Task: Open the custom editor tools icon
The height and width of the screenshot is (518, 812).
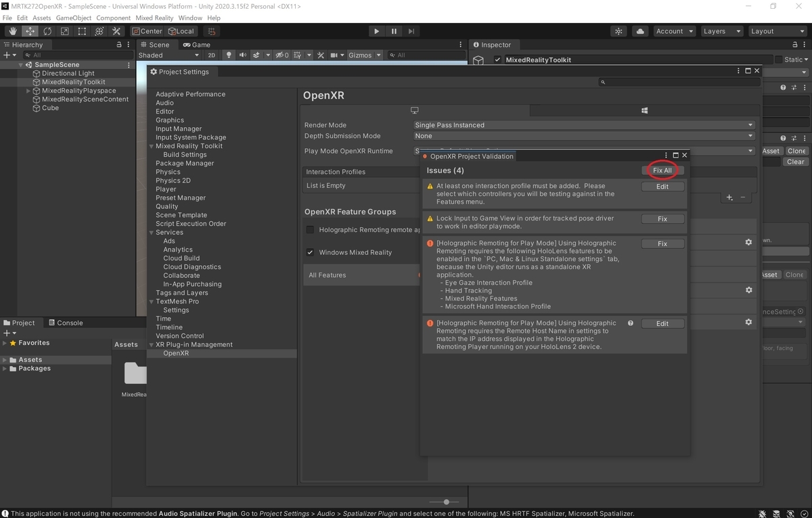Action: point(116,31)
